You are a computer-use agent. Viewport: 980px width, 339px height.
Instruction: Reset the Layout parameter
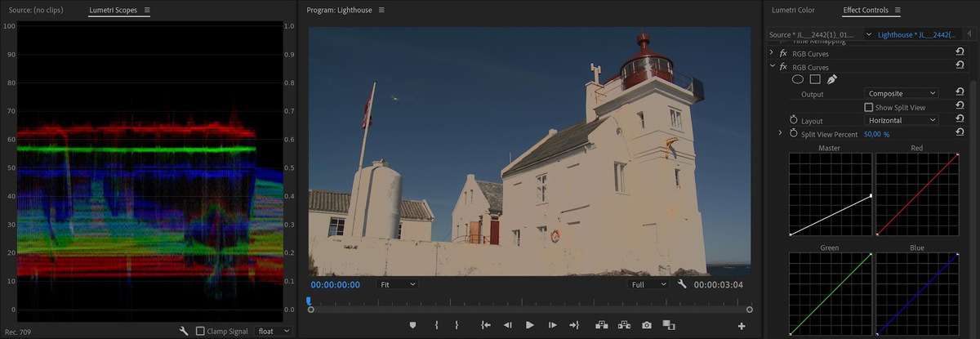tap(960, 120)
